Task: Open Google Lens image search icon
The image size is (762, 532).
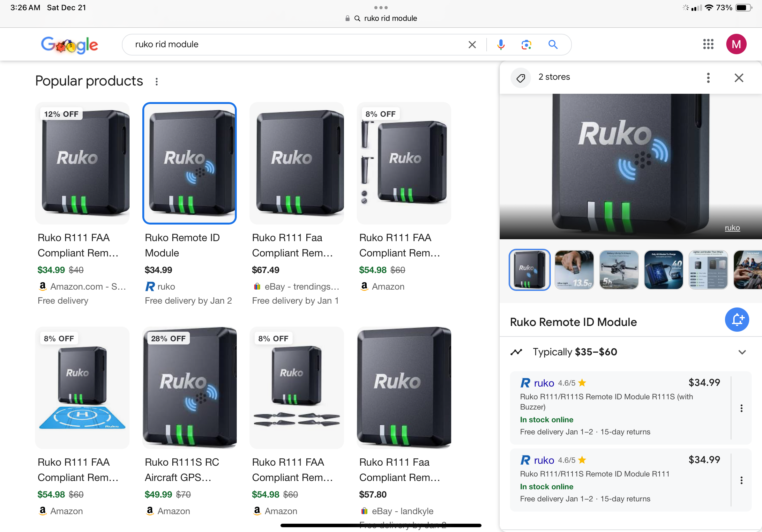Action: click(527, 44)
